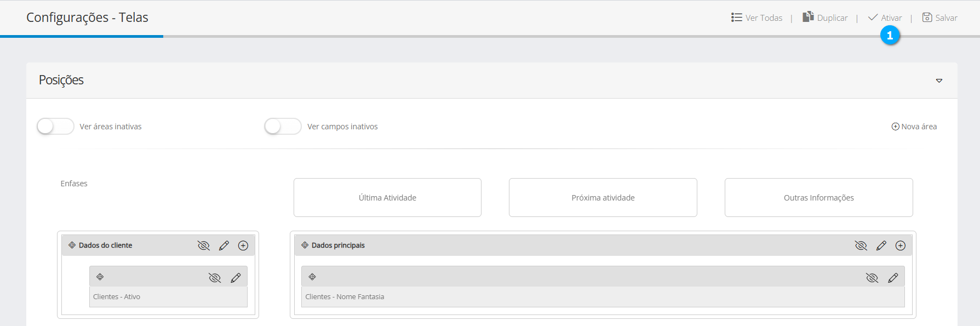Screen dimensions: 980x326
Task: Turn on the Ver campos inativos switch
Action: tap(283, 127)
